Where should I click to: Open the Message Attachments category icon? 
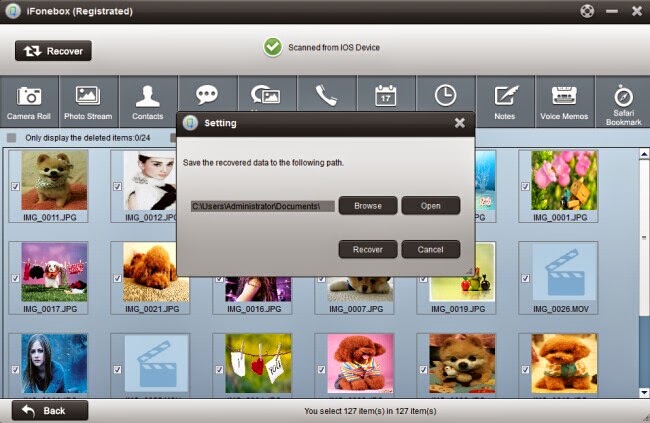(x=266, y=95)
